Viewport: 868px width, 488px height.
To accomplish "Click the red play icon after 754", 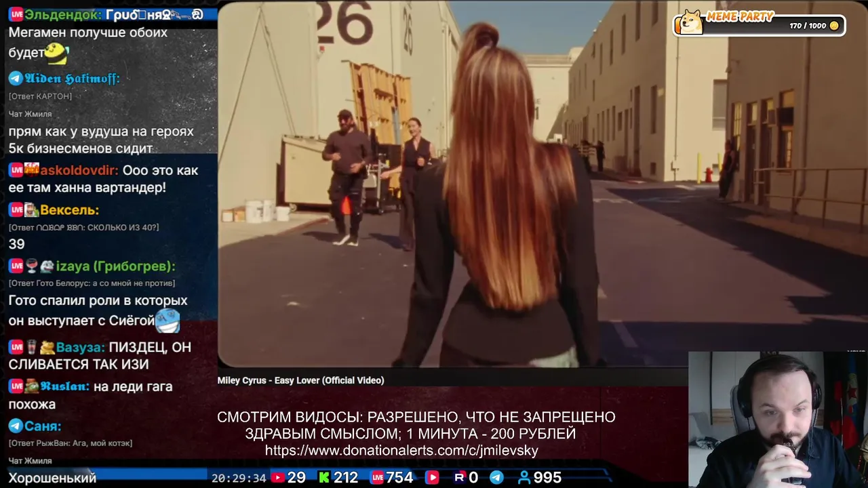I will pyautogui.click(x=432, y=478).
